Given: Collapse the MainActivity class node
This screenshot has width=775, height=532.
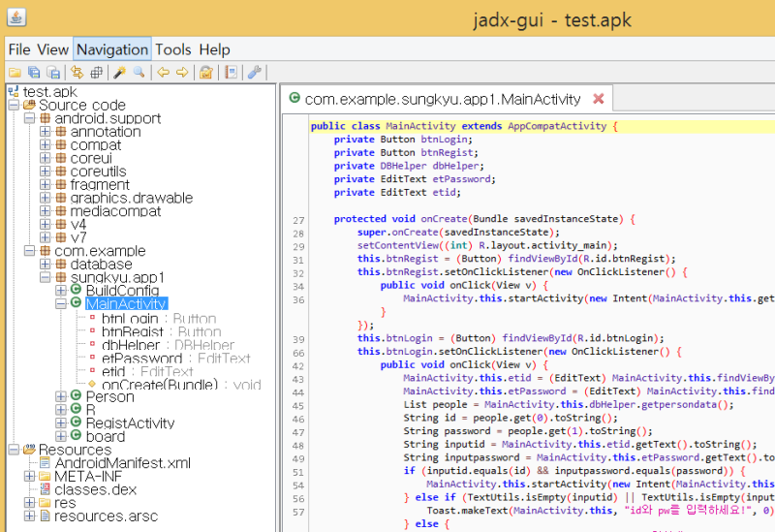Looking at the screenshot, I should [61, 303].
